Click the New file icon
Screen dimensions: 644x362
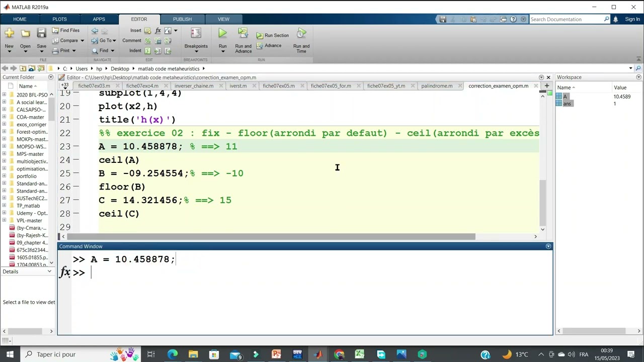click(9, 33)
